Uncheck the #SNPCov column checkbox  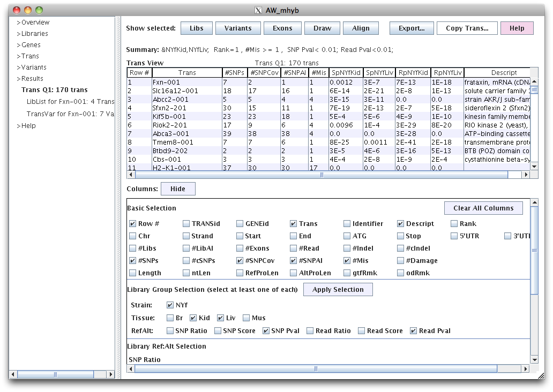point(240,261)
